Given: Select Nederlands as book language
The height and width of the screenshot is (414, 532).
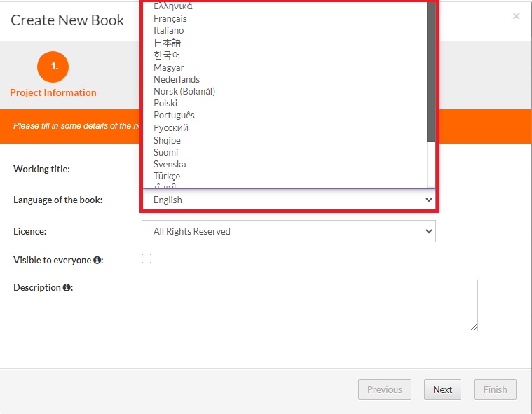Looking at the screenshot, I should [177, 79].
